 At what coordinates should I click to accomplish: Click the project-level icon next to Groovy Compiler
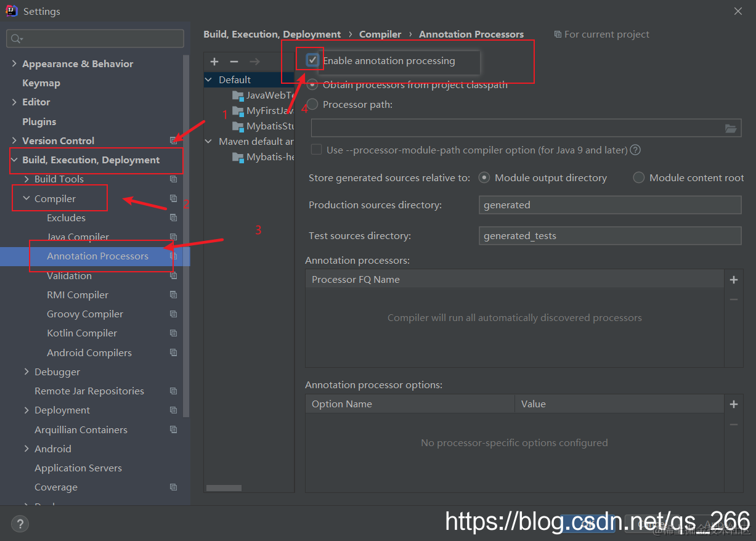click(x=174, y=314)
